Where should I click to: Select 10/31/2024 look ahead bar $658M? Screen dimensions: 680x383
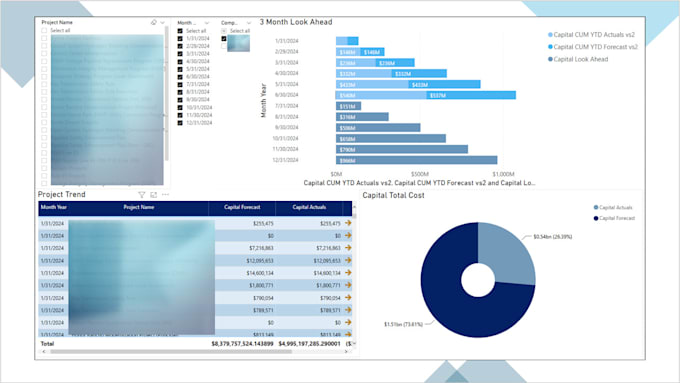click(391, 138)
